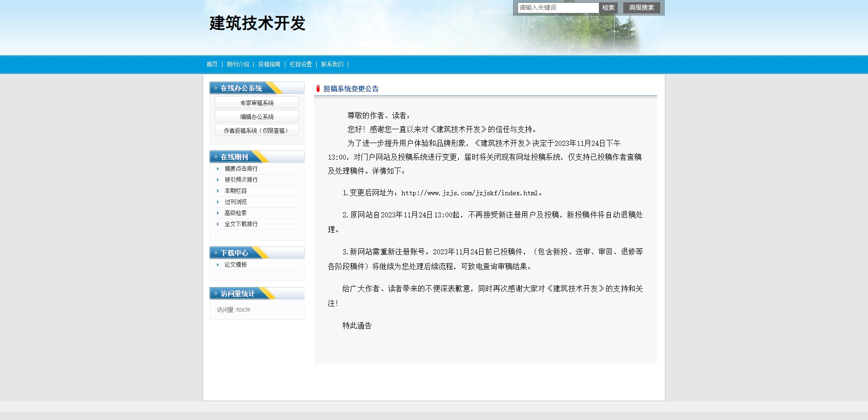
Task: Click the keyword search input field
Action: 558,8
